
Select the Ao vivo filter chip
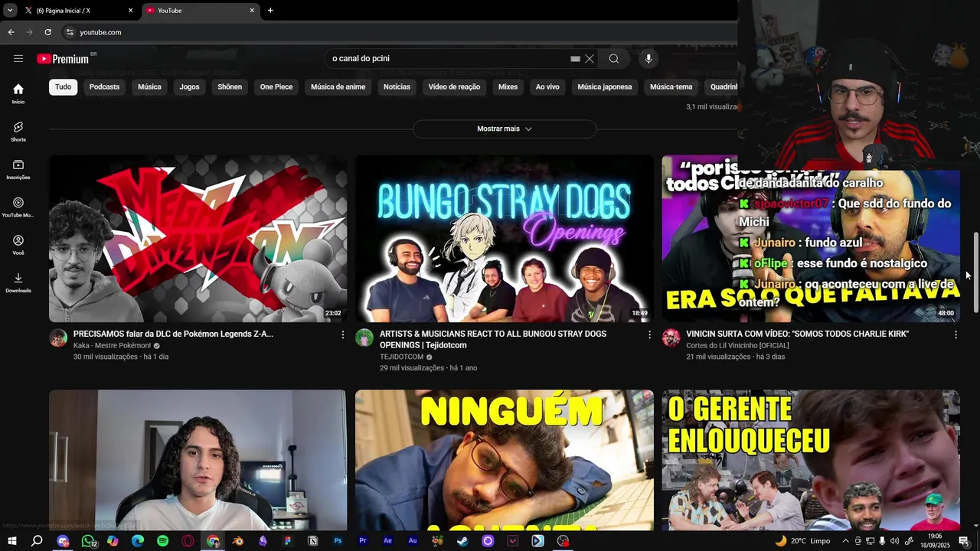[547, 87]
